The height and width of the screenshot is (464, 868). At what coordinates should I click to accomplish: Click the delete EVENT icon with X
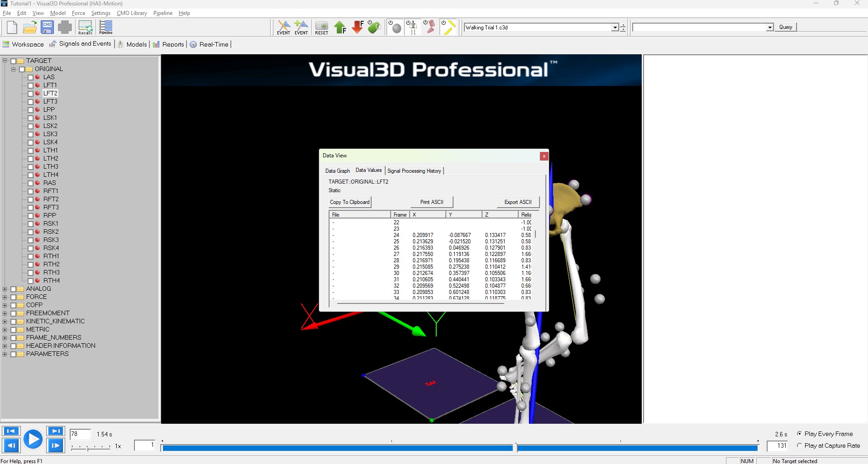pyautogui.click(x=284, y=28)
